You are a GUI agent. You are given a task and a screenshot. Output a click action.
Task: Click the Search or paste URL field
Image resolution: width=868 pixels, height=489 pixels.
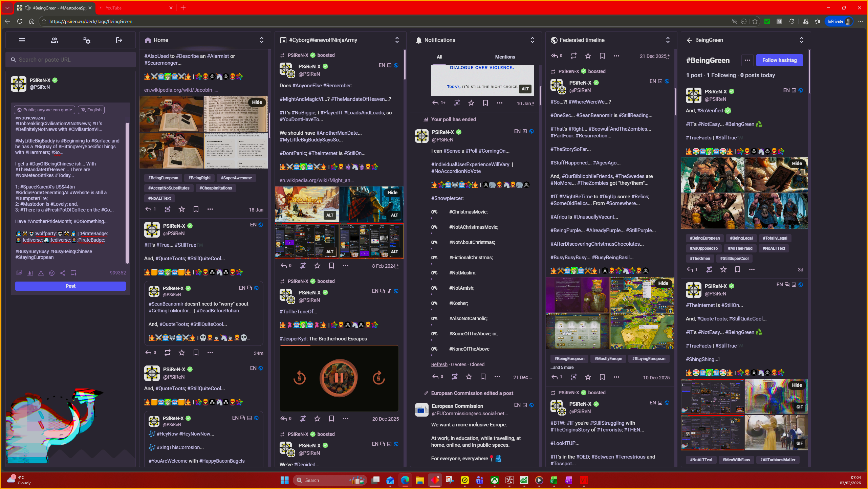pos(71,60)
